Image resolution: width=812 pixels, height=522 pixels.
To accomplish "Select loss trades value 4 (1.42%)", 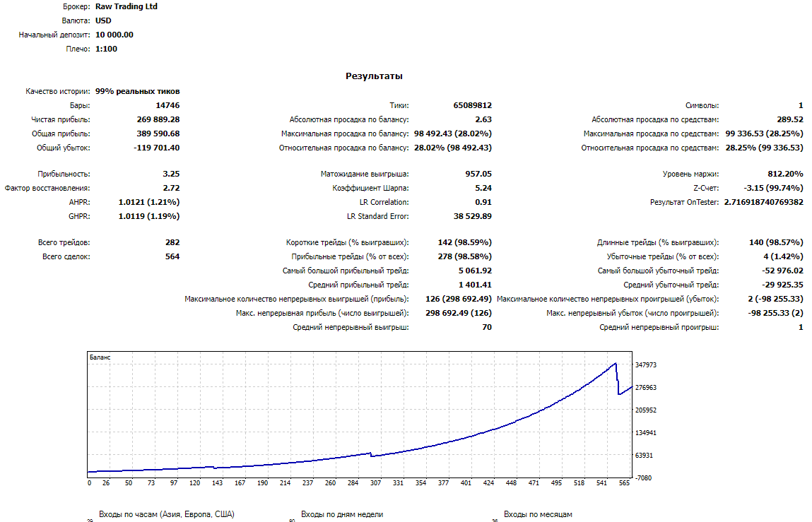I will coord(784,256).
